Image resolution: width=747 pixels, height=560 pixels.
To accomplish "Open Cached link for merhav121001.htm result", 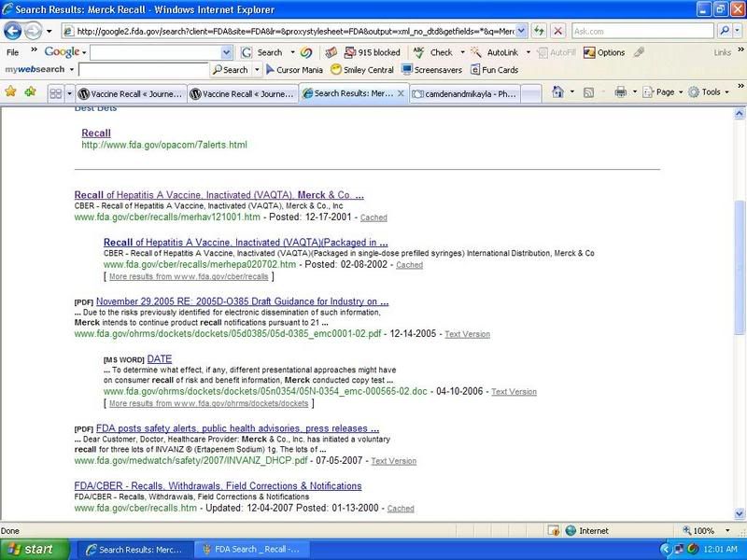I will [373, 217].
